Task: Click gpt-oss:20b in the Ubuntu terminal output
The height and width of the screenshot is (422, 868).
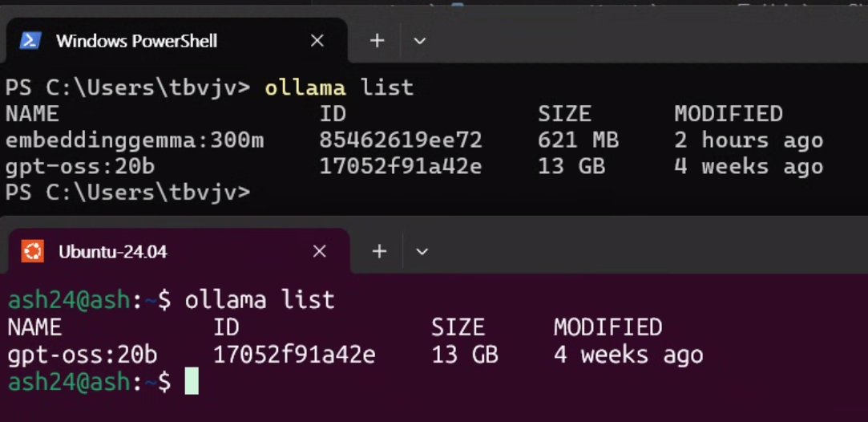Action: (83, 355)
